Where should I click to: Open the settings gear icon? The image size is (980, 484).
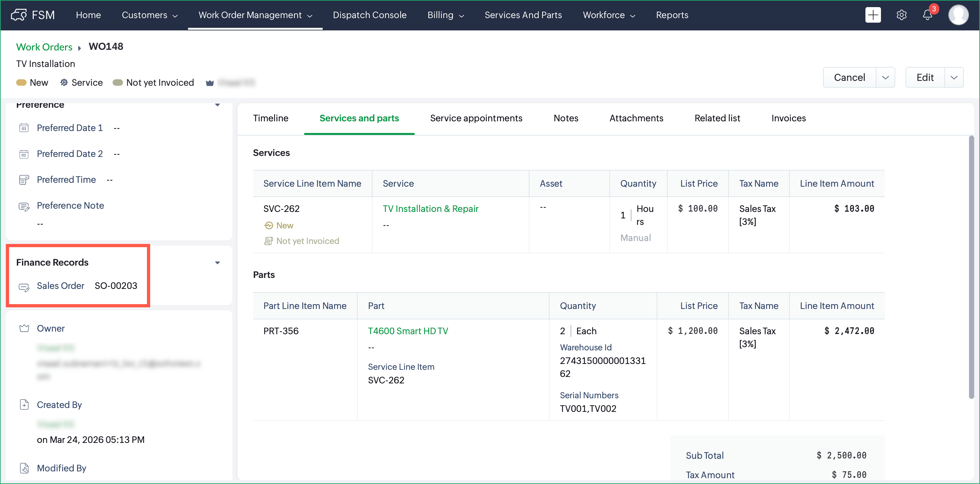(x=901, y=15)
